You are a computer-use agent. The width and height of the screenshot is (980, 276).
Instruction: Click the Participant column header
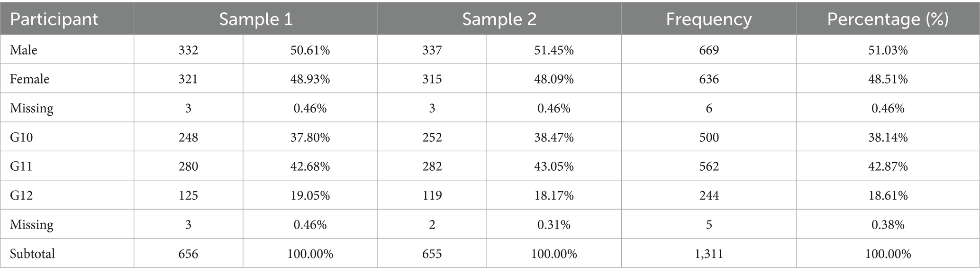[x=54, y=19]
